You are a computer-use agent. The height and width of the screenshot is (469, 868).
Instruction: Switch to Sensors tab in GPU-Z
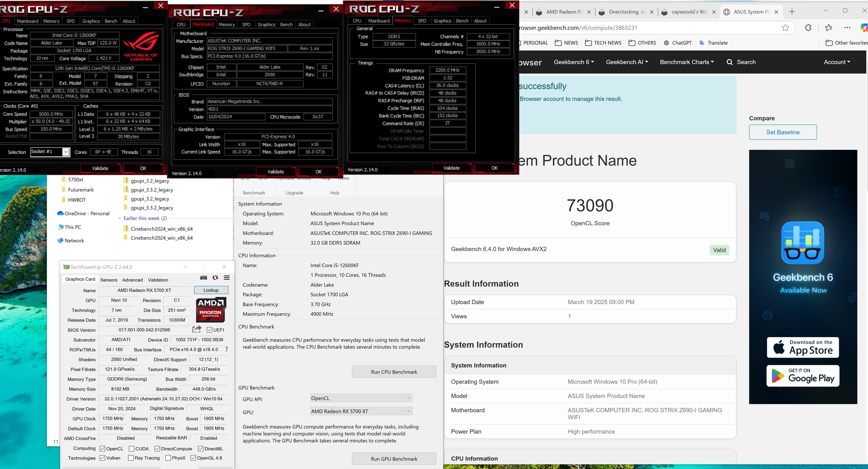tap(109, 280)
